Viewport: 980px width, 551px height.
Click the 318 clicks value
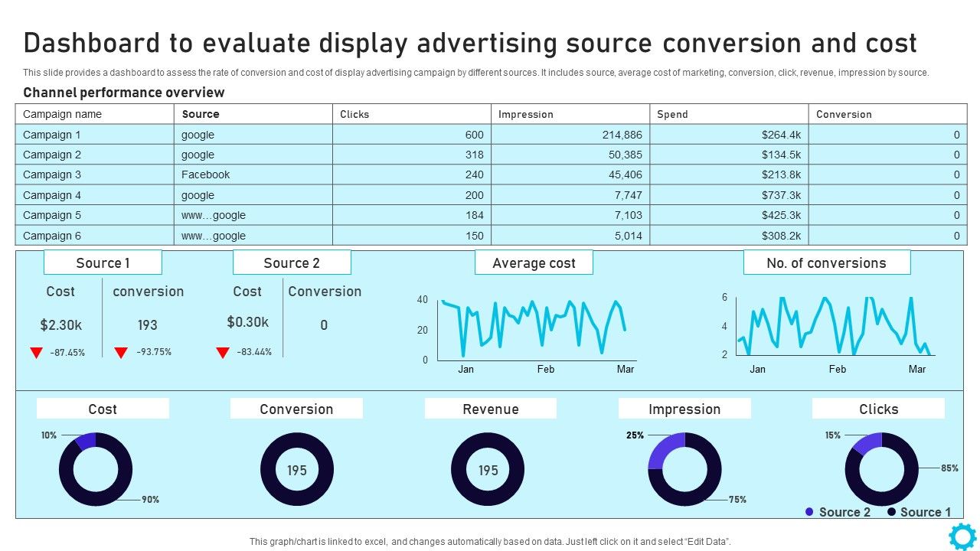475,155
